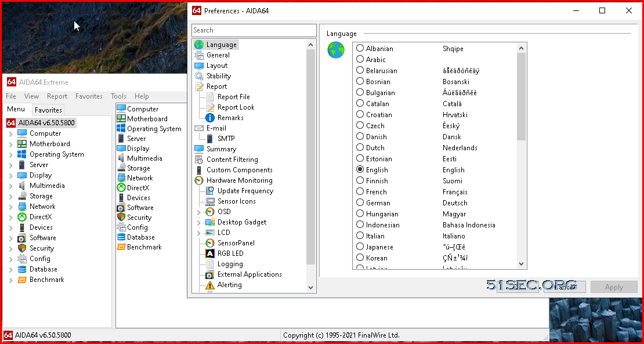Click the LCD icon in Preferences tree
Screen dimensions: 644x344
[210, 233]
